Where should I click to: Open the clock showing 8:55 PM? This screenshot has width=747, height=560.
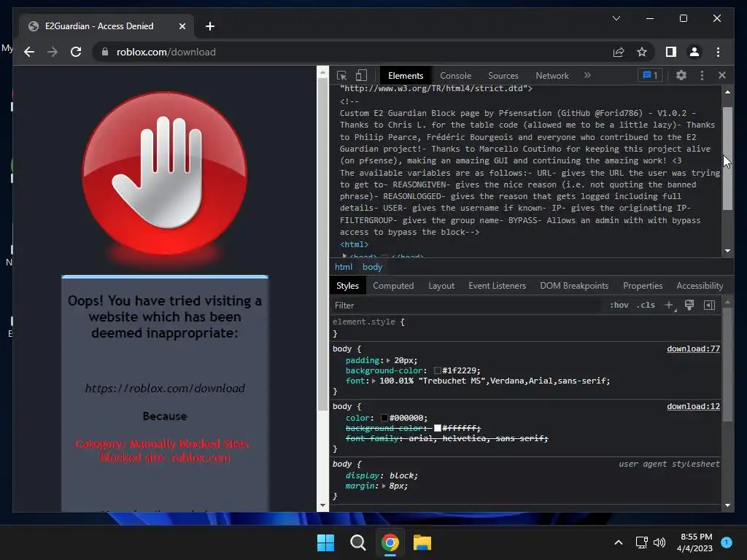694,542
